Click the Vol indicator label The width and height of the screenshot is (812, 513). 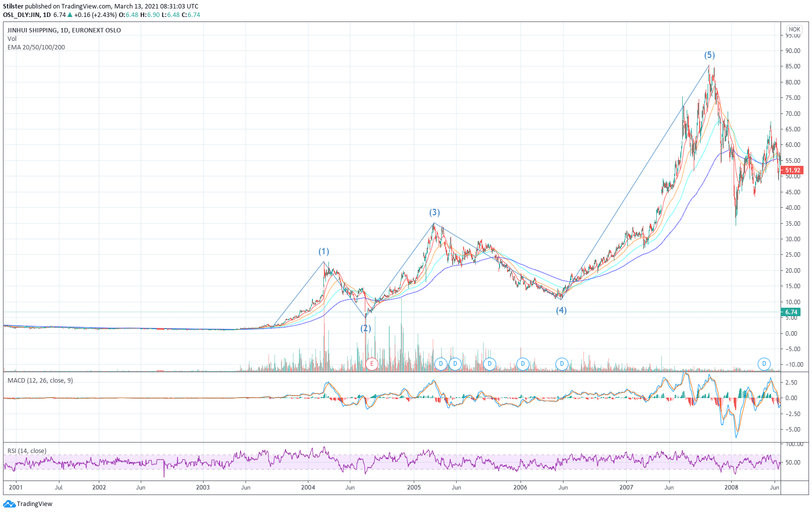click(x=12, y=38)
